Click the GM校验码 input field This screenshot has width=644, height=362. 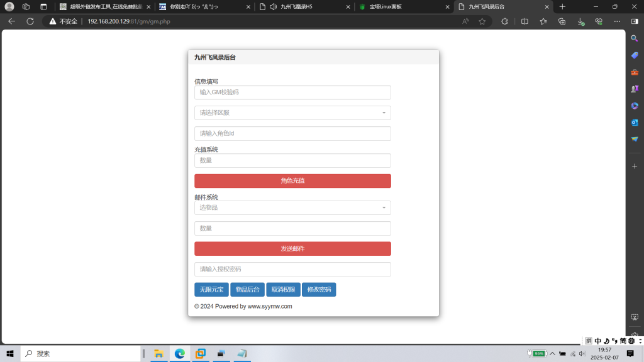pyautogui.click(x=292, y=92)
